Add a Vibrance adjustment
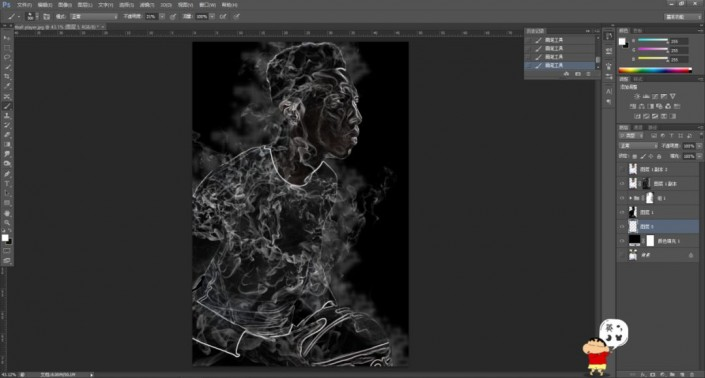705x378 pixels. point(673,96)
